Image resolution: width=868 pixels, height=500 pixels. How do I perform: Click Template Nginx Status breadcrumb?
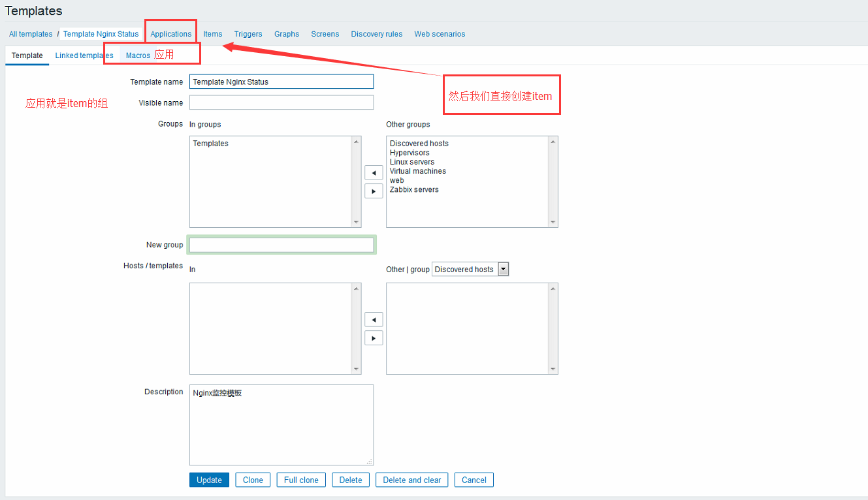pos(101,34)
